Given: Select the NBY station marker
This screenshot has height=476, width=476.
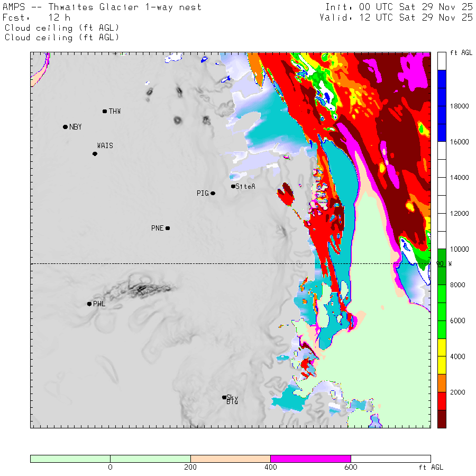Looking at the screenshot, I should pos(65,127).
